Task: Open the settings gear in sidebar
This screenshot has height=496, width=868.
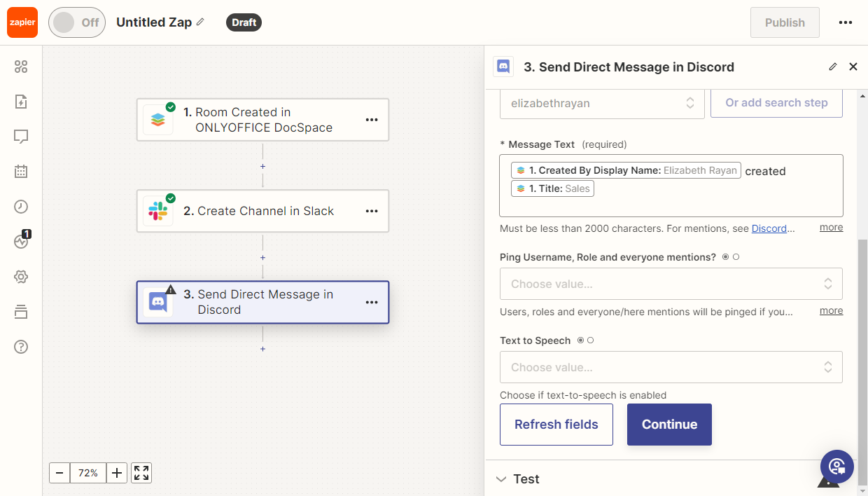Action: [21, 277]
